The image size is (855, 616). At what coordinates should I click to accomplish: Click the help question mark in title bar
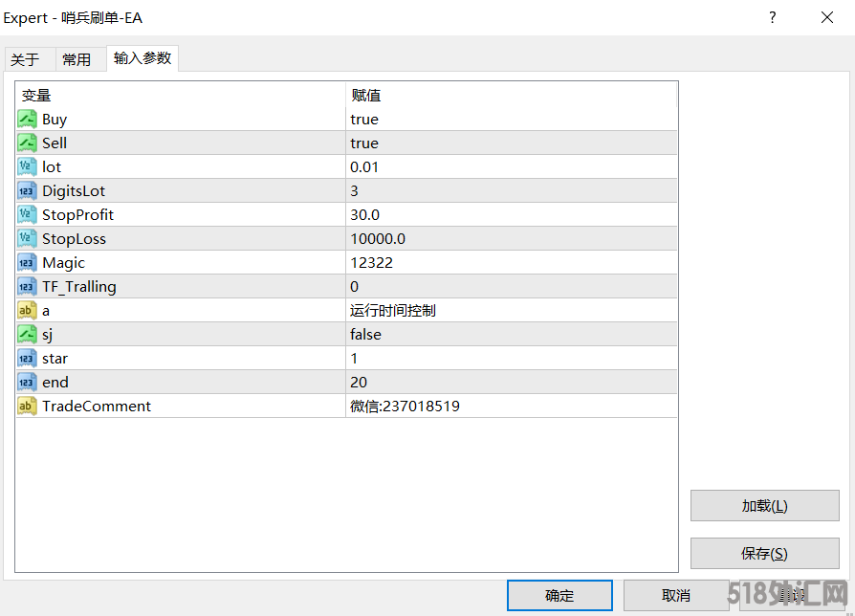pos(773,17)
